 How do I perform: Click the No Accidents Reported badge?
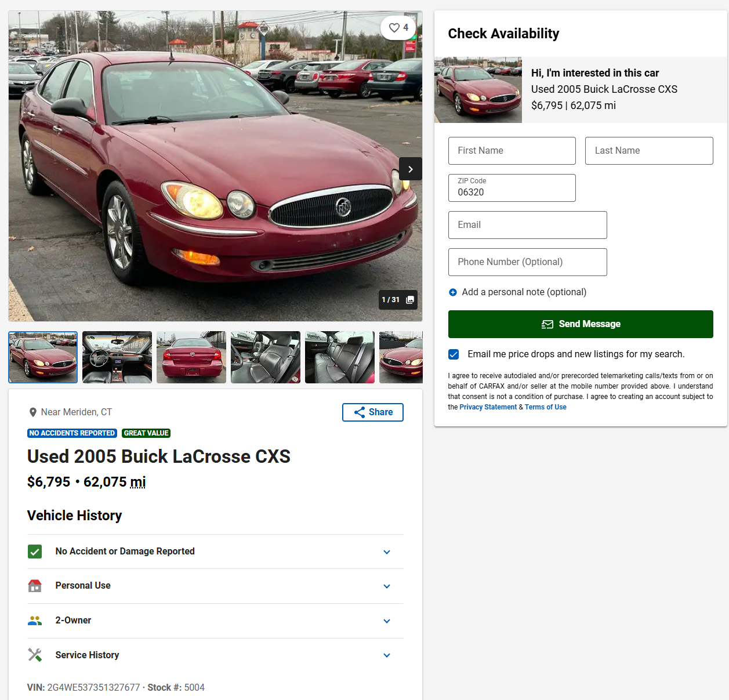coord(72,433)
